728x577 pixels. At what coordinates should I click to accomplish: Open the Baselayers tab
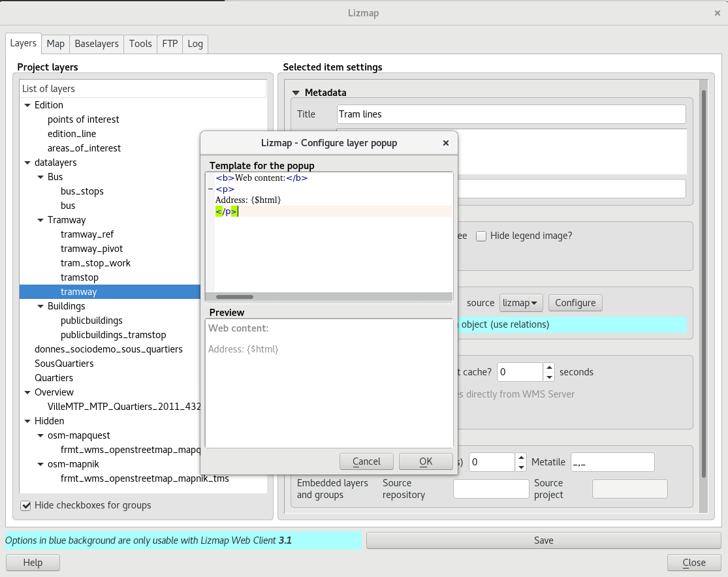coord(97,44)
